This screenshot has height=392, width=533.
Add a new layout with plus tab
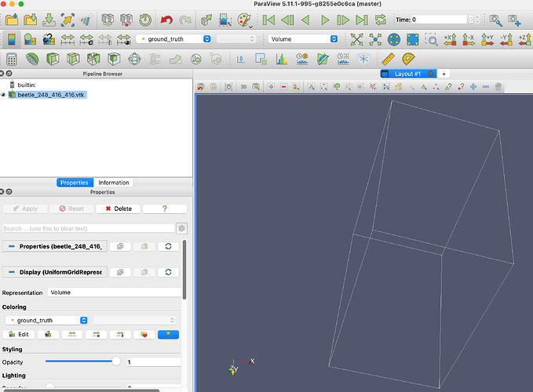click(444, 74)
